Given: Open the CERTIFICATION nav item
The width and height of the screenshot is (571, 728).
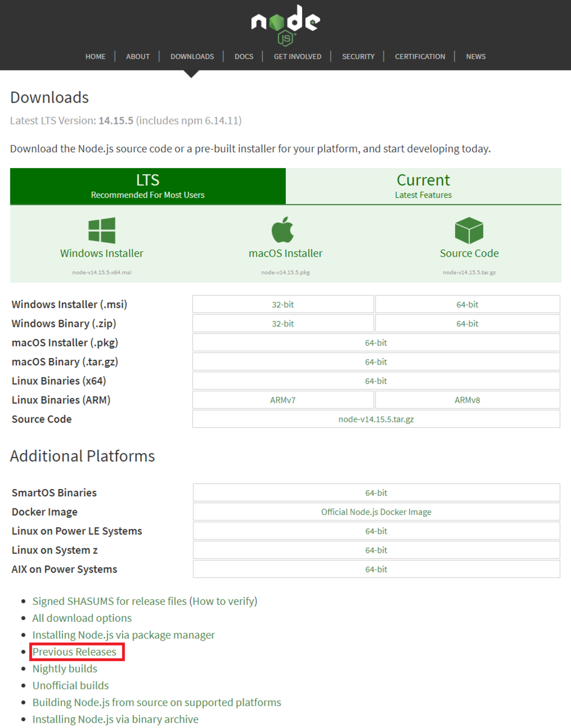Looking at the screenshot, I should (420, 56).
